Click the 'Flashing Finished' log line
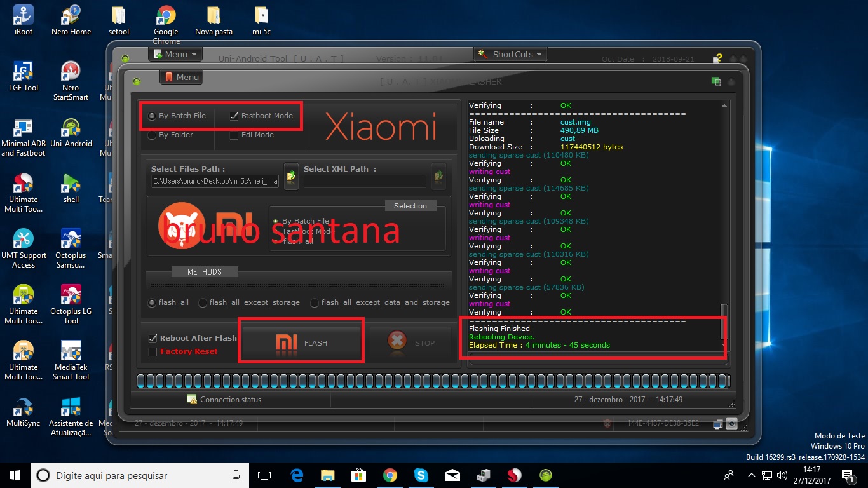Viewport: 868px width, 488px height. (499, 329)
